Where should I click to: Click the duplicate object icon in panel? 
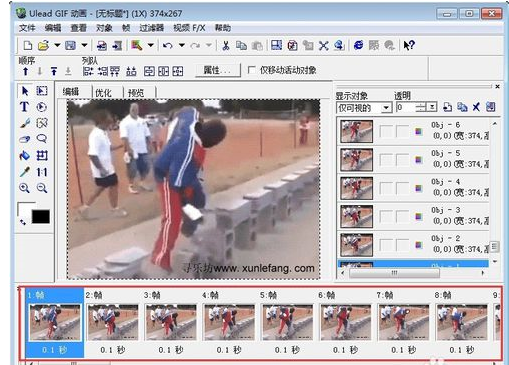(x=462, y=107)
